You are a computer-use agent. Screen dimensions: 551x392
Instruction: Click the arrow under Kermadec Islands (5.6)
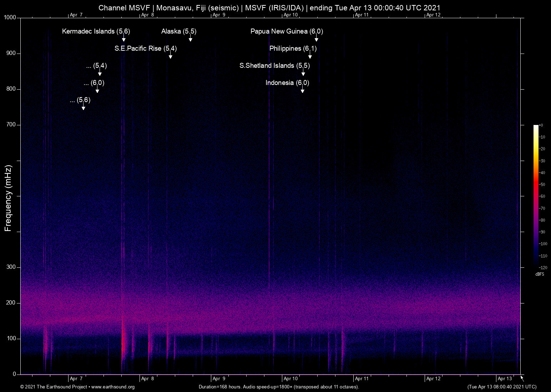pos(124,39)
